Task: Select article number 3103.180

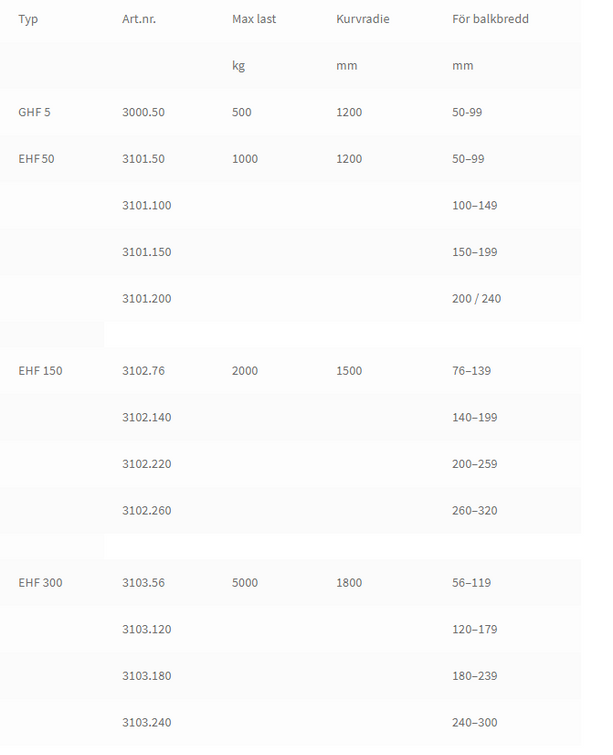Action: pos(146,676)
